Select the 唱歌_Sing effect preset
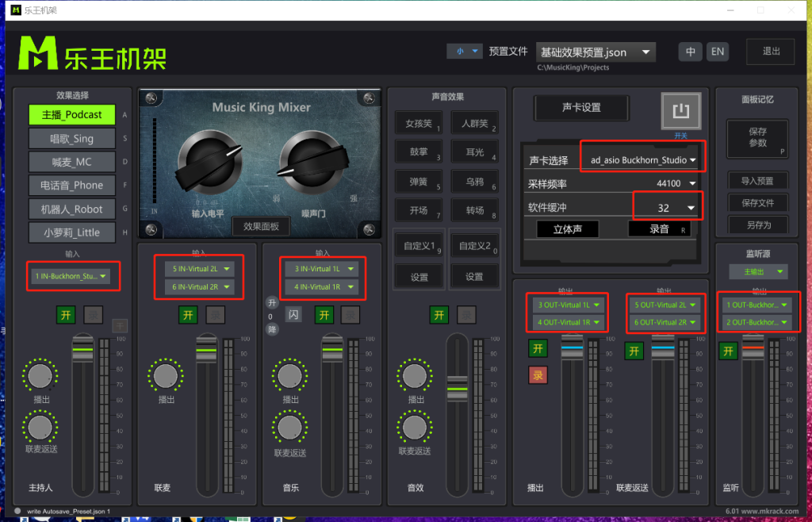812x522 pixels. [72, 139]
